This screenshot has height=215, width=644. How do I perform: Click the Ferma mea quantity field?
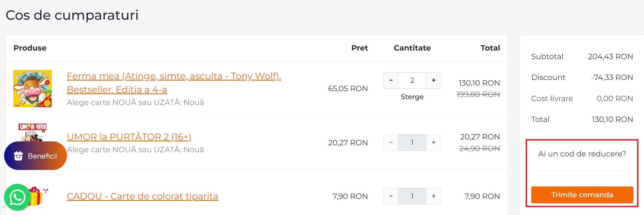412,80
